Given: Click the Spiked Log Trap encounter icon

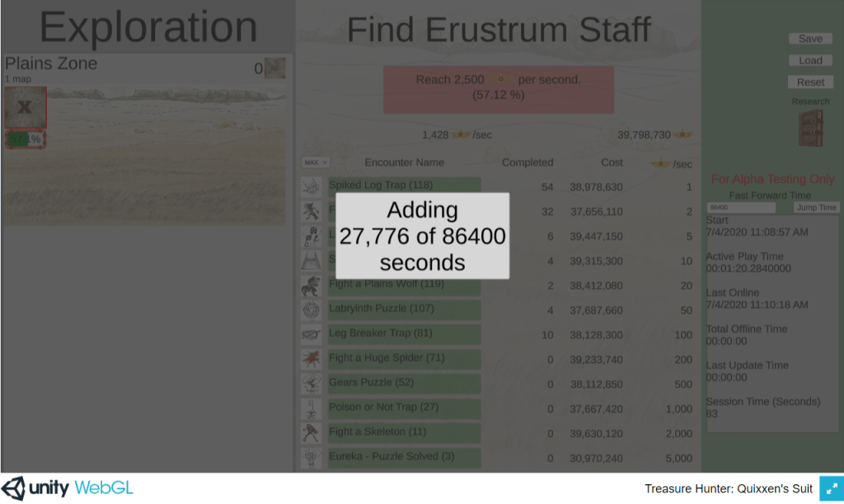Looking at the screenshot, I should 312,186.
